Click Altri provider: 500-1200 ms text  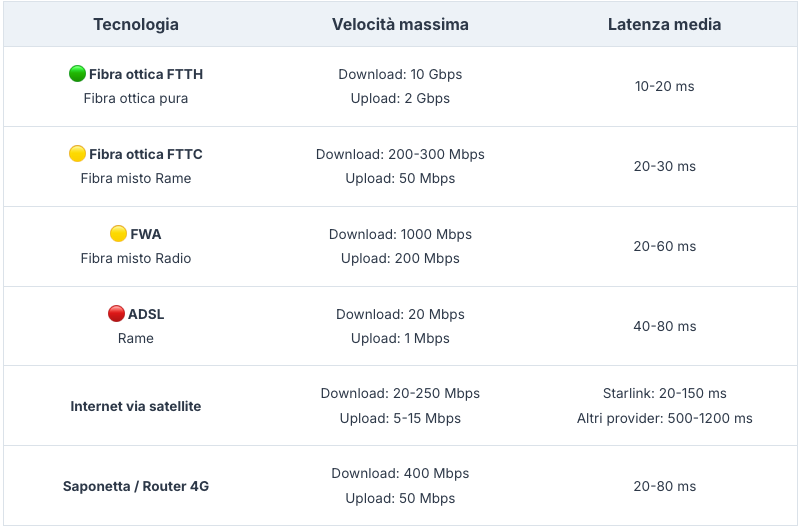point(664,418)
